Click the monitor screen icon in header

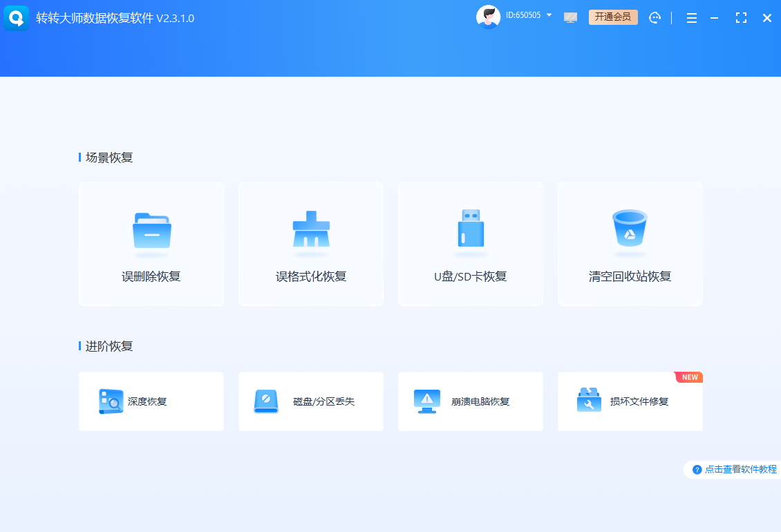(570, 18)
